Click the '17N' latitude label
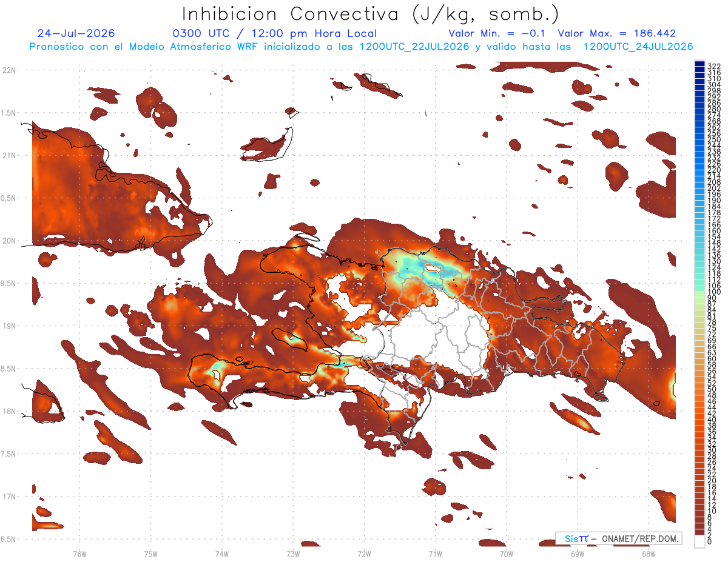 pos(8,497)
